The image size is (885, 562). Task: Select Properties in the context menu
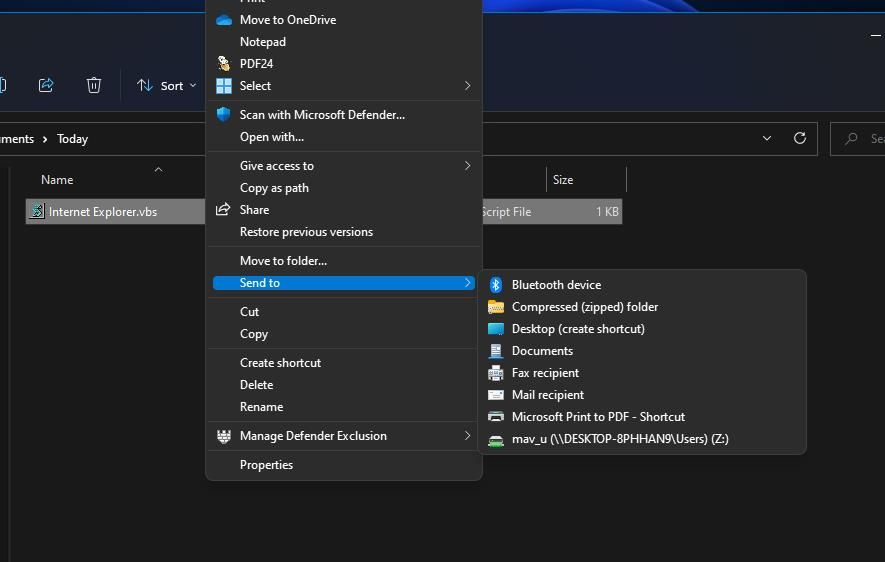pyautogui.click(x=266, y=465)
